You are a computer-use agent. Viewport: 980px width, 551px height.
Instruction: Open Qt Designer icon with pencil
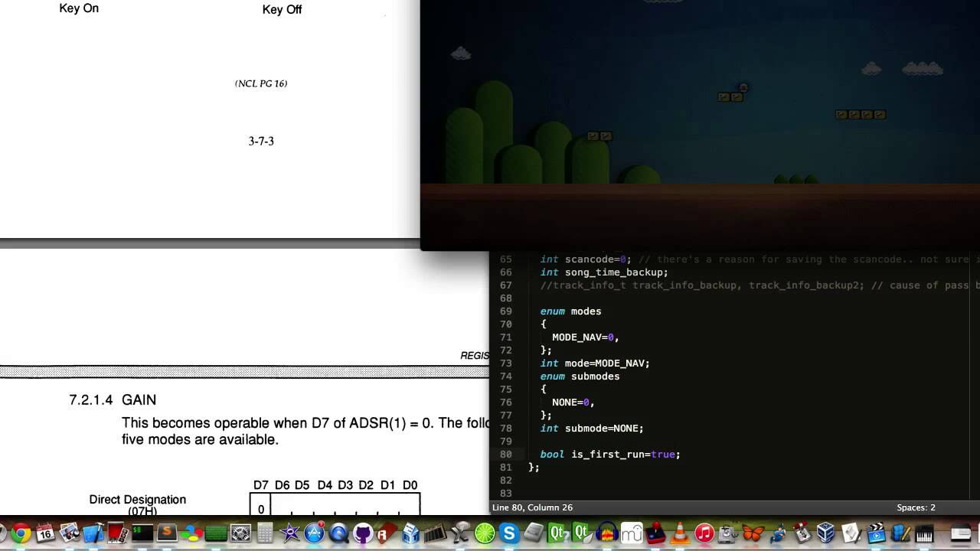click(x=583, y=533)
